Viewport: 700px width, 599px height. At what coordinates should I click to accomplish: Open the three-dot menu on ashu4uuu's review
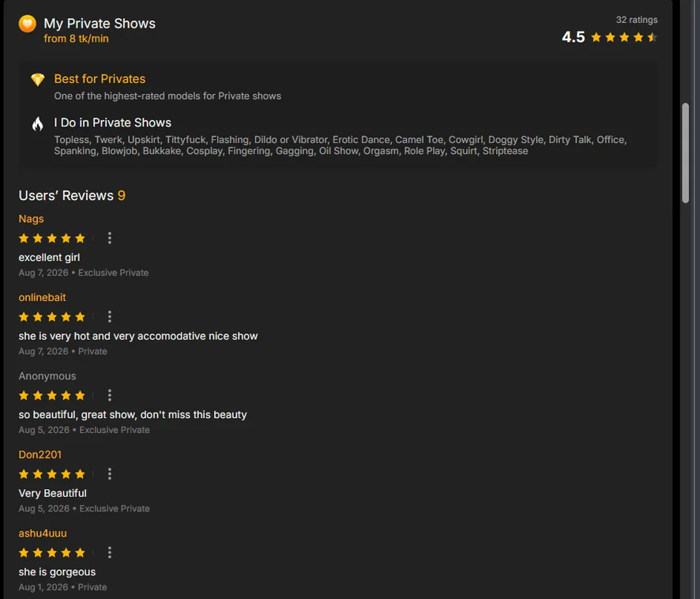pos(109,552)
